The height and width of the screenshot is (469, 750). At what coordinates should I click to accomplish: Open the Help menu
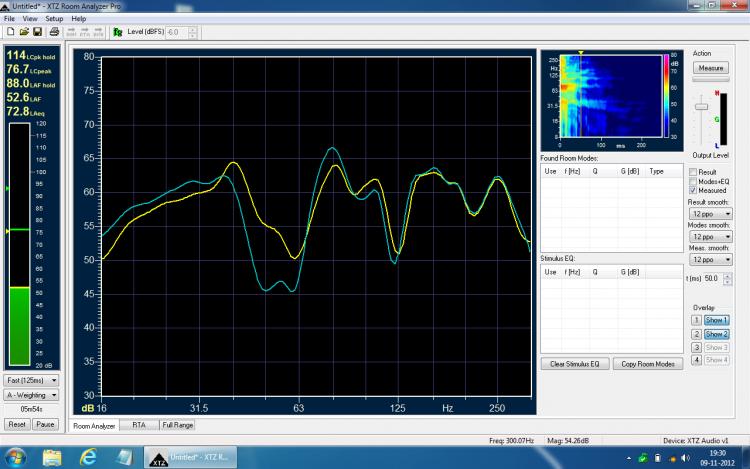pos(78,19)
